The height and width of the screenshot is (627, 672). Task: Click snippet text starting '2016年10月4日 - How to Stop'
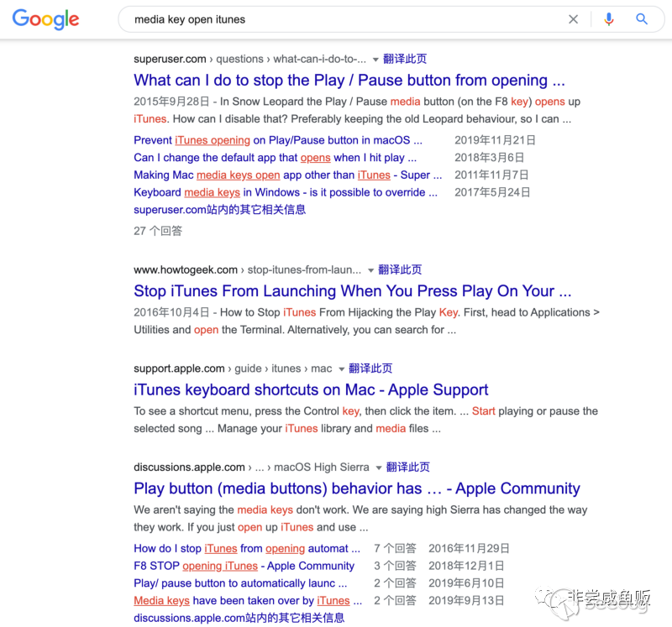click(367, 321)
